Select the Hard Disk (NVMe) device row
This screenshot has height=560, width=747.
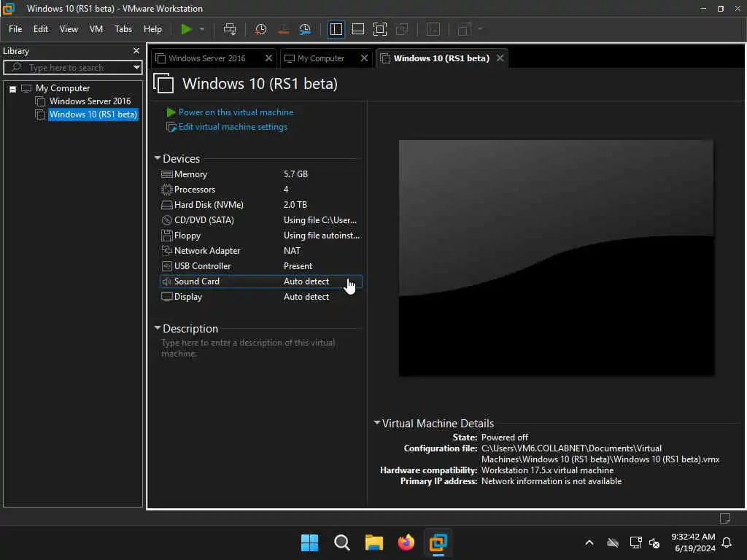260,205
